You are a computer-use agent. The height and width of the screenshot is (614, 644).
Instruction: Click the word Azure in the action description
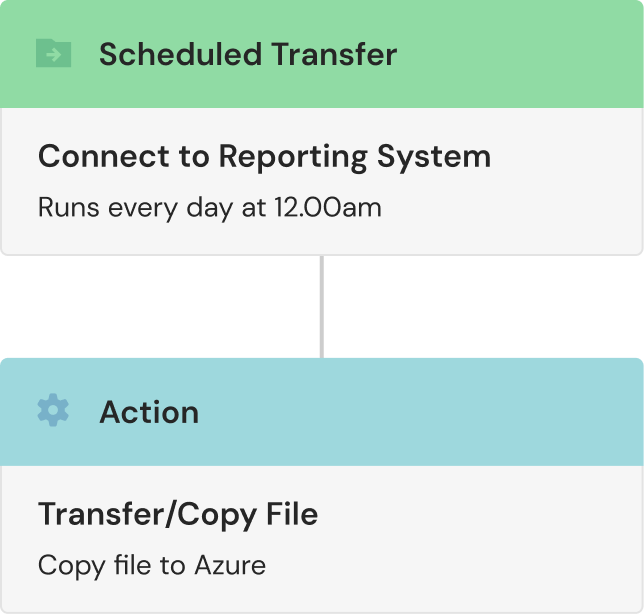tap(230, 565)
